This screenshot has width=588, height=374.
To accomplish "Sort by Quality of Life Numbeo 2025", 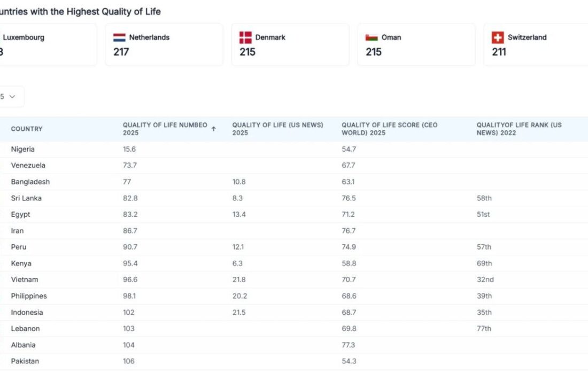I will point(165,129).
